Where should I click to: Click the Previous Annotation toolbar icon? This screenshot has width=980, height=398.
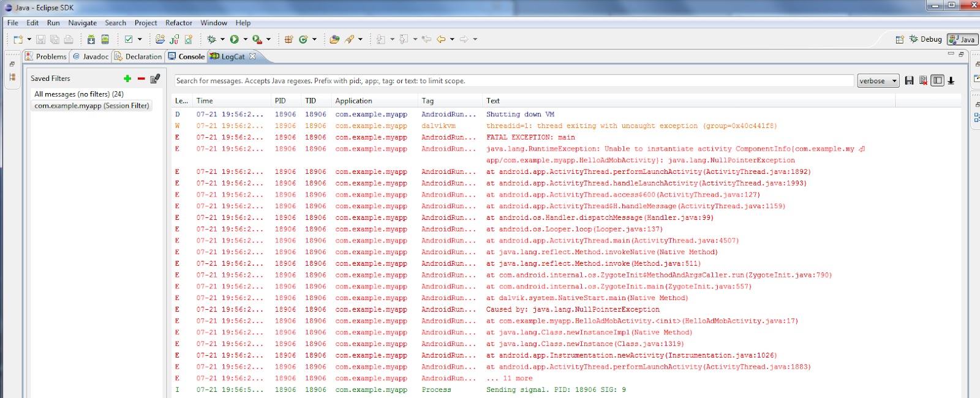coord(404,39)
